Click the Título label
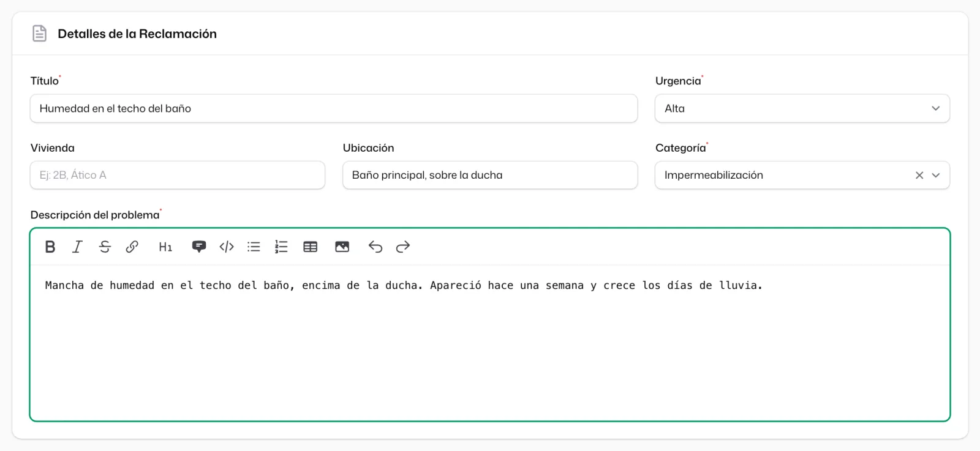Image resolution: width=980 pixels, height=451 pixels. tap(45, 81)
